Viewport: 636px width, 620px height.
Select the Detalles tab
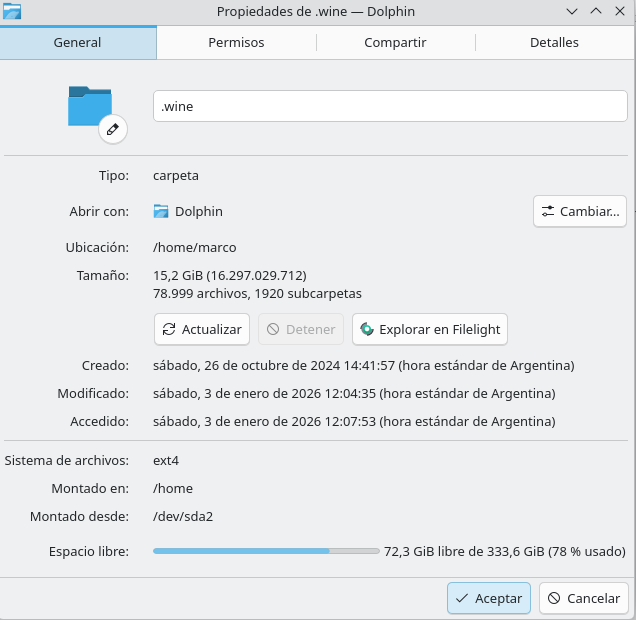[x=554, y=43]
